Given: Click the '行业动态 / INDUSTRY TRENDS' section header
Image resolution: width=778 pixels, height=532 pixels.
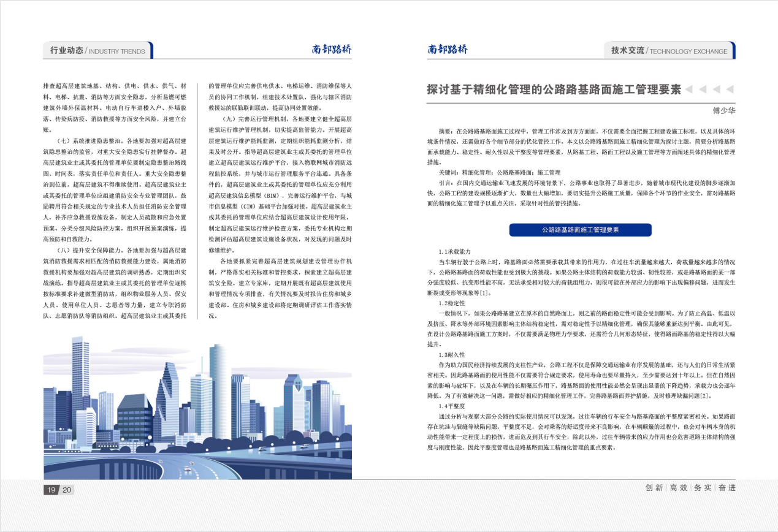Looking at the screenshot, I should pos(97,51).
